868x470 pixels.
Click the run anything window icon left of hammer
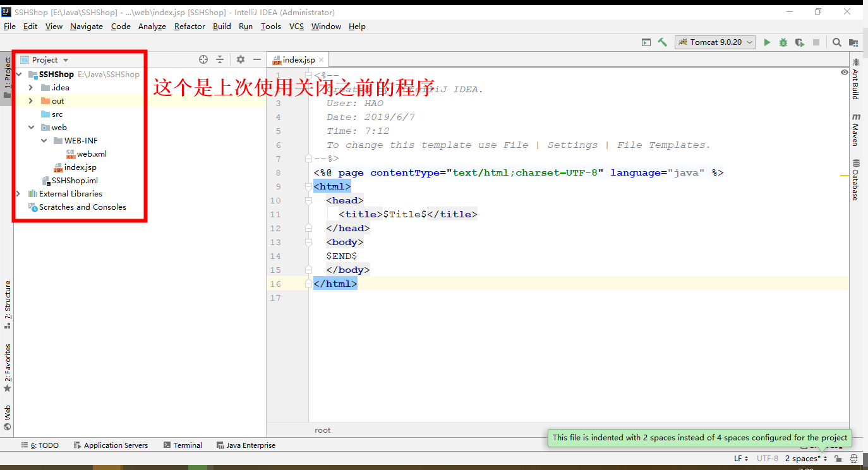point(646,42)
